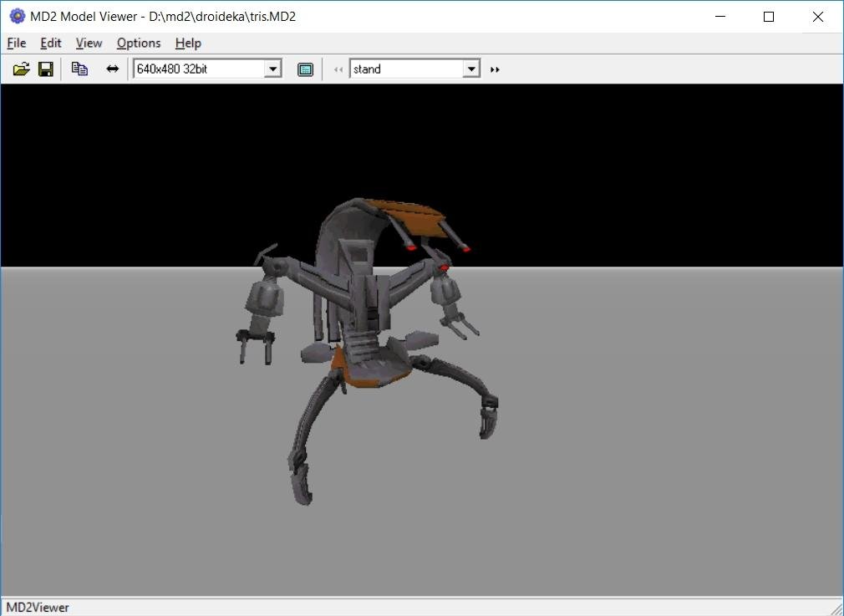Screen dimensions: 844x616
Task: Click the double-headed horizontal arrow icon
Action: click(x=113, y=69)
